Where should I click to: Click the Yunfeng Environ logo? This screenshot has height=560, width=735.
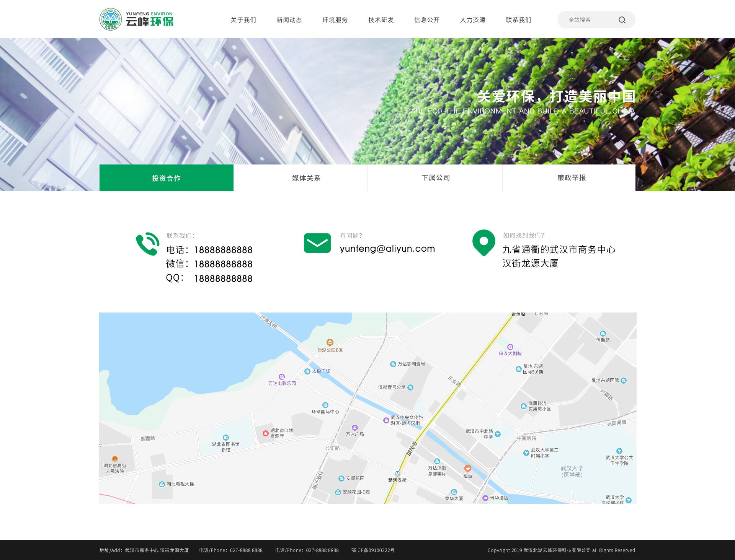coord(136,19)
